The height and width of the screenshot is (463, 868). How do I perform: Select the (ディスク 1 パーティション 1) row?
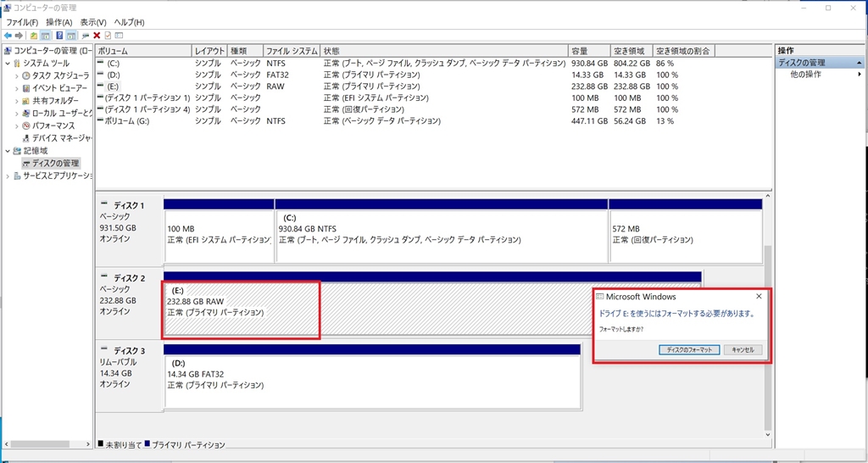[147, 98]
